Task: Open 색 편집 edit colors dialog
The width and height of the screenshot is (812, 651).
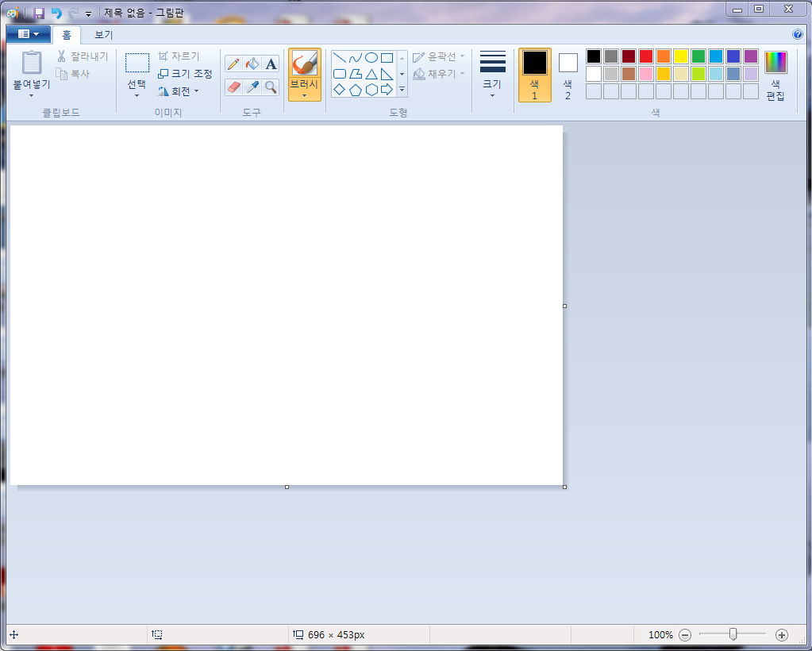Action: (775, 75)
